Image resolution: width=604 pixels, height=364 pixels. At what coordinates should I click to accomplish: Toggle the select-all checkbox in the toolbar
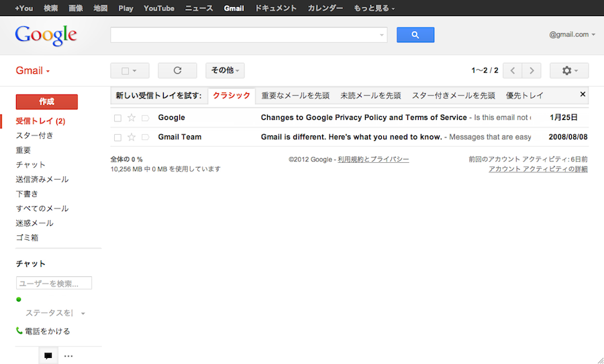click(124, 70)
